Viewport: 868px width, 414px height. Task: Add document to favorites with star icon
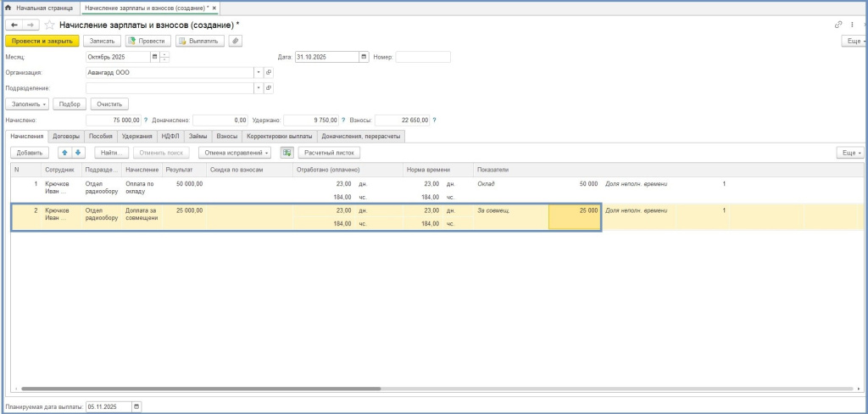point(50,25)
